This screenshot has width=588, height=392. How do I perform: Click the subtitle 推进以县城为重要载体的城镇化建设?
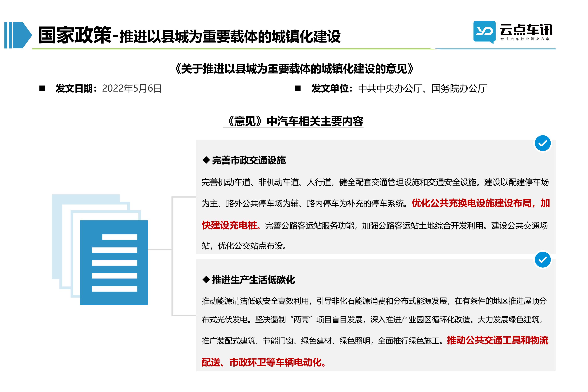230,36
